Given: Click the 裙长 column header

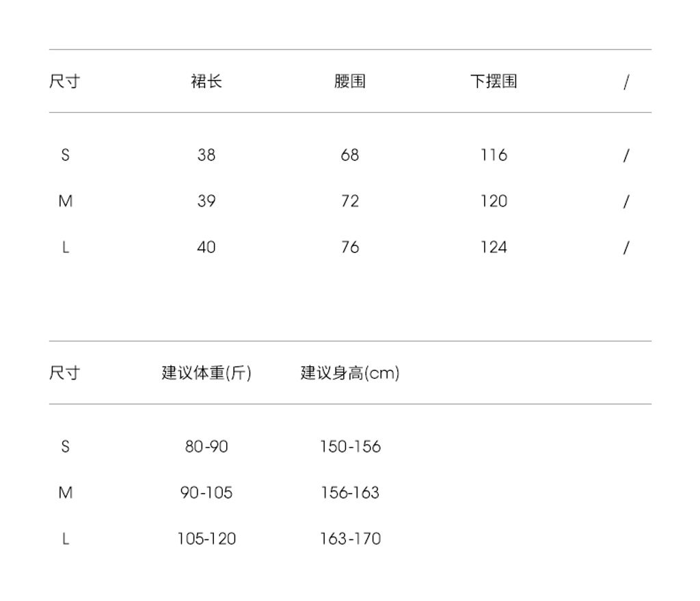Looking at the screenshot, I should pos(206,81).
